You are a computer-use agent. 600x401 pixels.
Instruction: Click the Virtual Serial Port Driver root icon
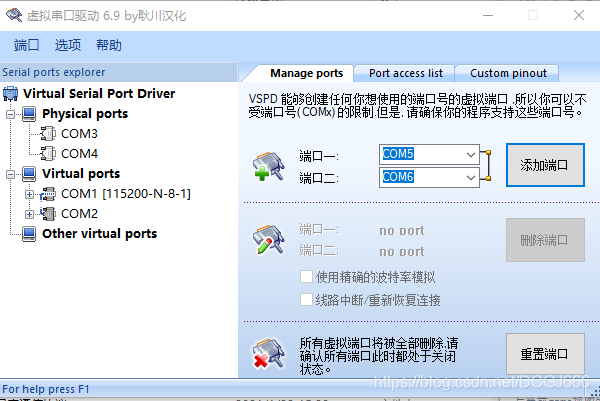[x=10, y=94]
